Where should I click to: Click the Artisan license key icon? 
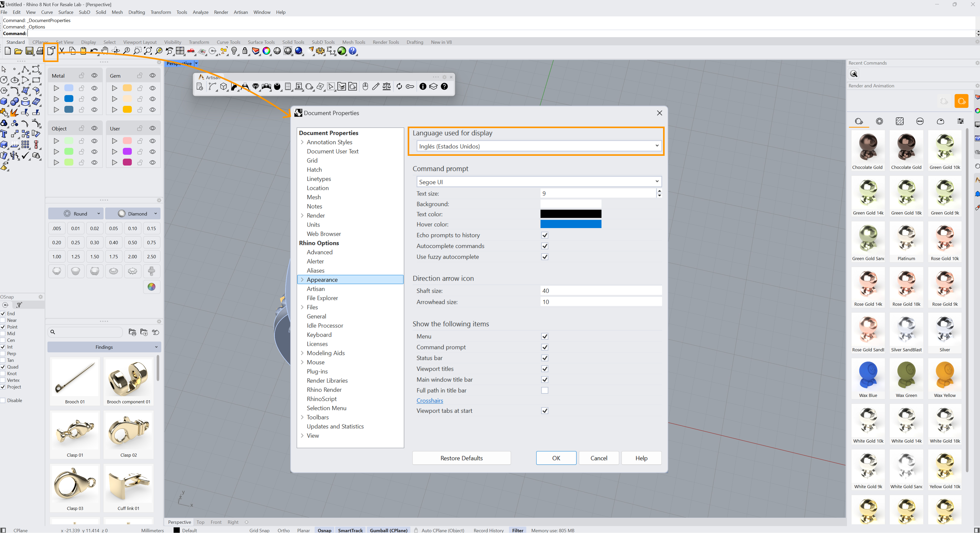click(410, 87)
